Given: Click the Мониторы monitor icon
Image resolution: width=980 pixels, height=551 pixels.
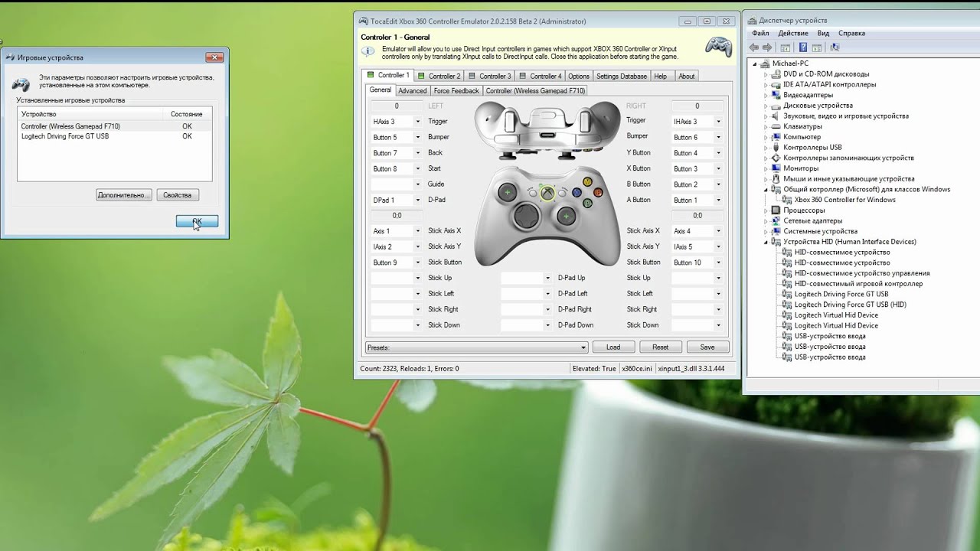Looking at the screenshot, I should tap(776, 168).
